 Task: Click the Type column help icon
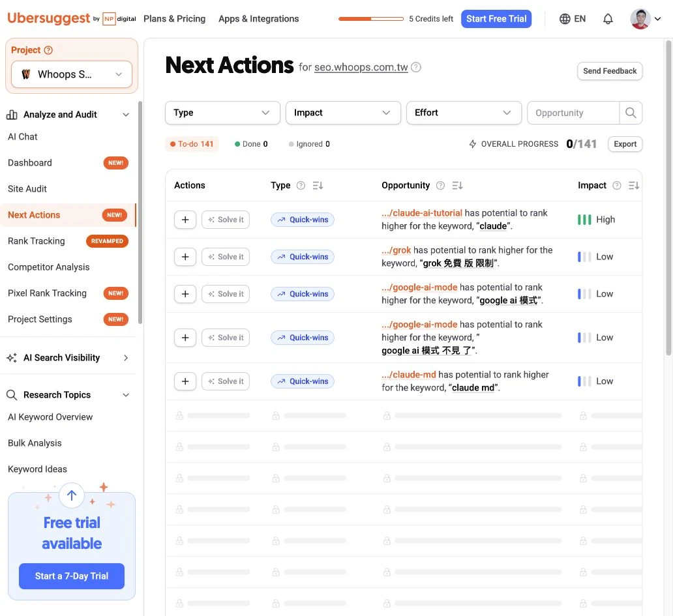(301, 185)
